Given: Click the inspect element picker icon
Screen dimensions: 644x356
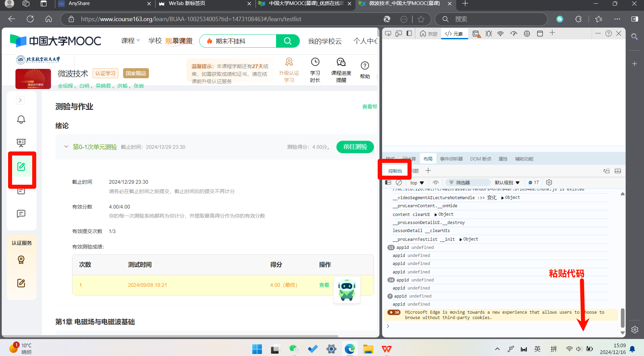Looking at the screenshot, I should pyautogui.click(x=388, y=34).
